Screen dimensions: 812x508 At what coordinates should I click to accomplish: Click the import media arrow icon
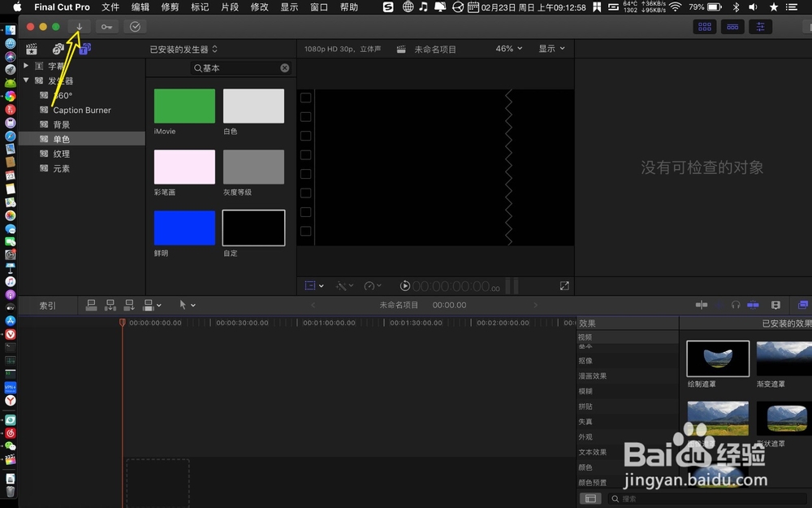[x=79, y=26]
